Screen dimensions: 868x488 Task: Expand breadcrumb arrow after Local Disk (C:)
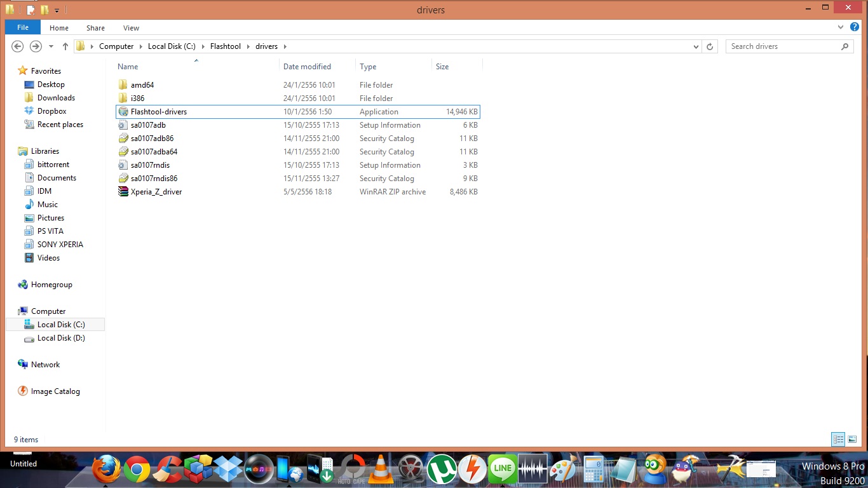(x=203, y=46)
